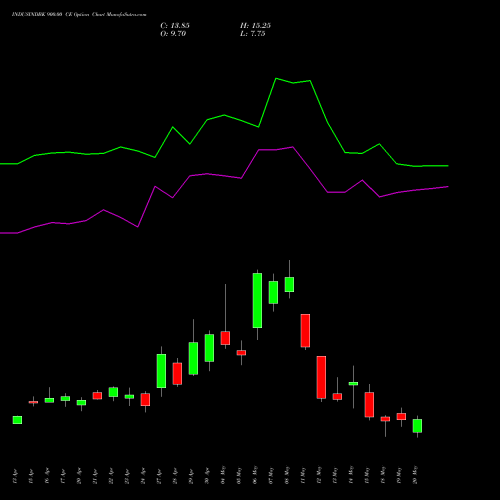Screen dimensions: 500x500
Task: Select the last green candlestick at 20 May
Action: [x=417, y=426]
